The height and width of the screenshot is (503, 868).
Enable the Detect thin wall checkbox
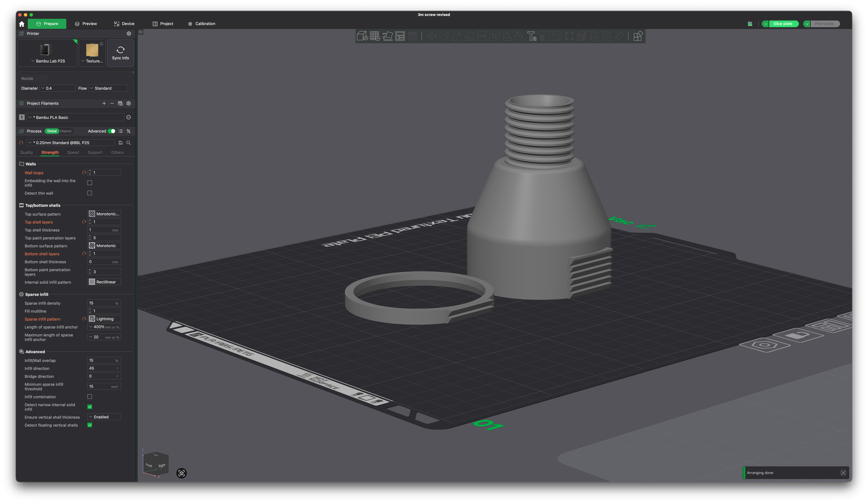pyautogui.click(x=89, y=193)
